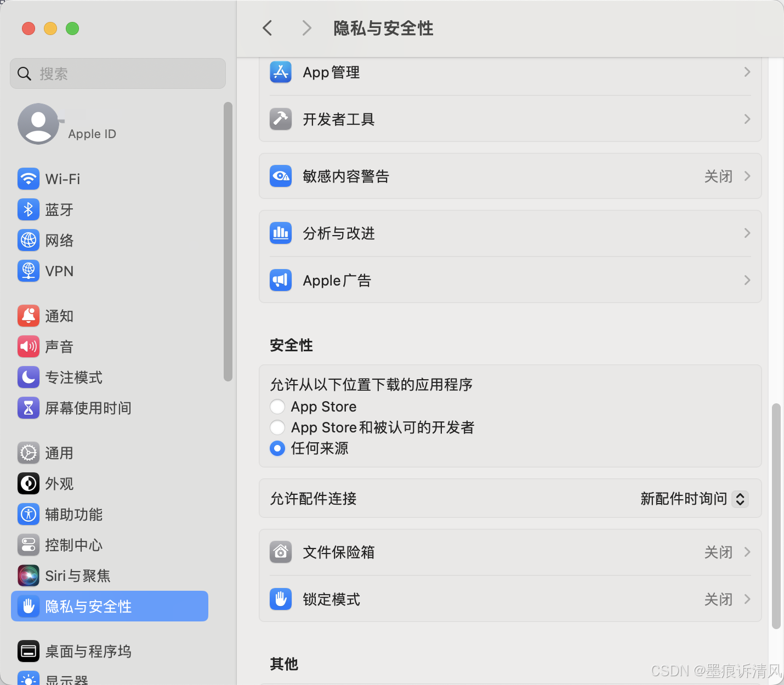This screenshot has height=685, width=784.
Task: Open 辅助功能 settings label
Action: pyautogui.click(x=74, y=515)
